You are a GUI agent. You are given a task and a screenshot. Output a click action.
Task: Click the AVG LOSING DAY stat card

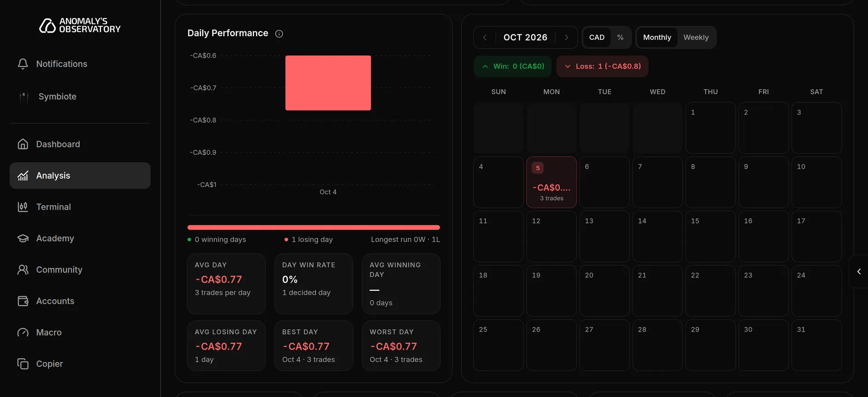[x=226, y=346]
